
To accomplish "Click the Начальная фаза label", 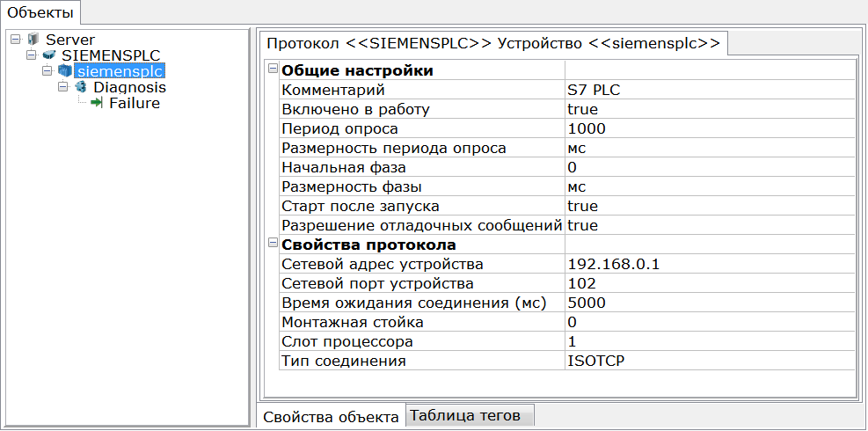I will pyautogui.click(x=343, y=167).
